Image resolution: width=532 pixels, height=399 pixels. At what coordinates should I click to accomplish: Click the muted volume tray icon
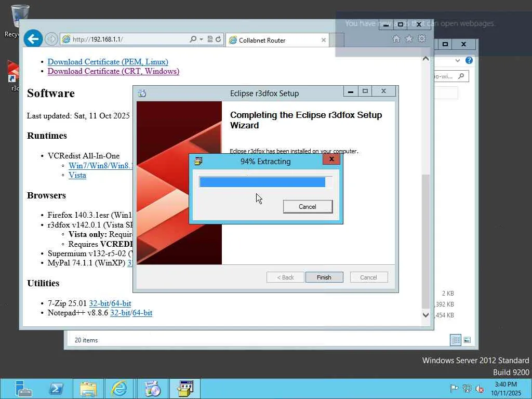[480, 389]
